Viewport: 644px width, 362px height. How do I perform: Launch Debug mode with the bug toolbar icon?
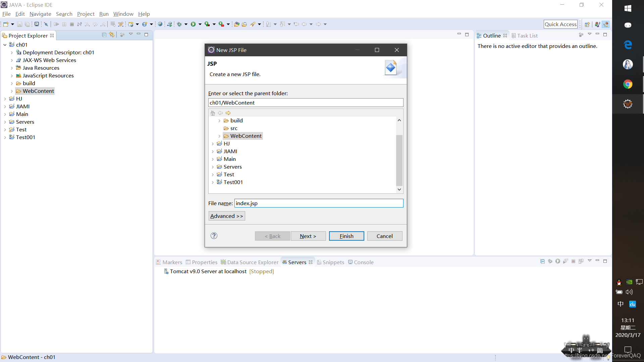pyautogui.click(x=179, y=24)
